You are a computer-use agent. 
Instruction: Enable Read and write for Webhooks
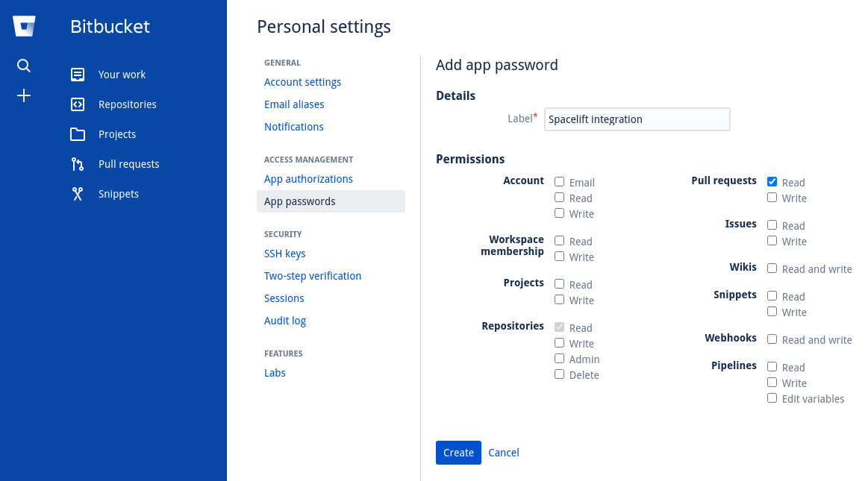772,339
